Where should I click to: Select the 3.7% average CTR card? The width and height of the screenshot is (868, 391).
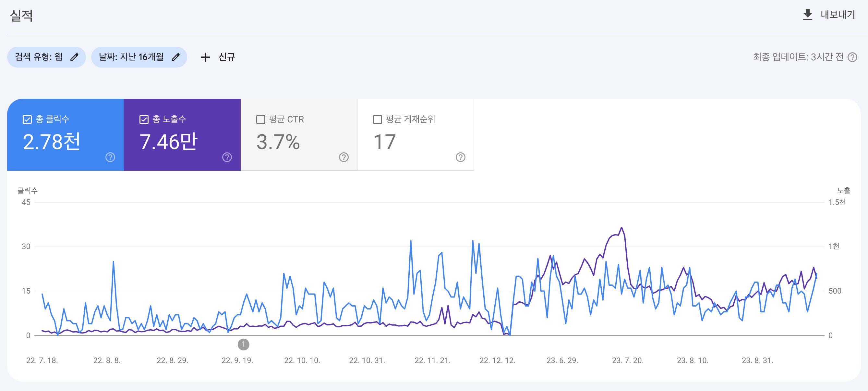tap(278, 142)
